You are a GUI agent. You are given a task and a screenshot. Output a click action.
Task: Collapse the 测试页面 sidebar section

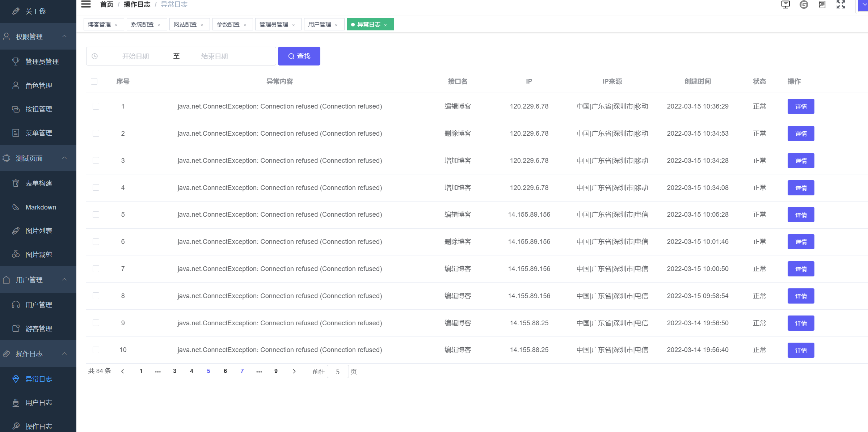point(64,158)
